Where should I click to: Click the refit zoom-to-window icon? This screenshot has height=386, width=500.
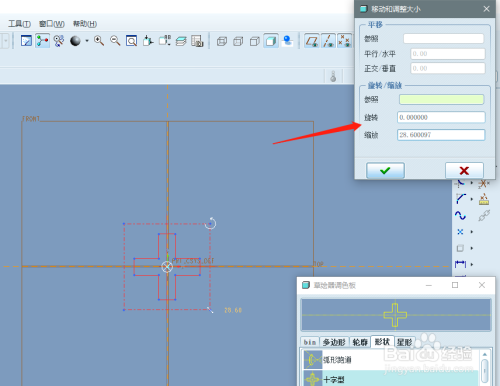tap(132, 41)
